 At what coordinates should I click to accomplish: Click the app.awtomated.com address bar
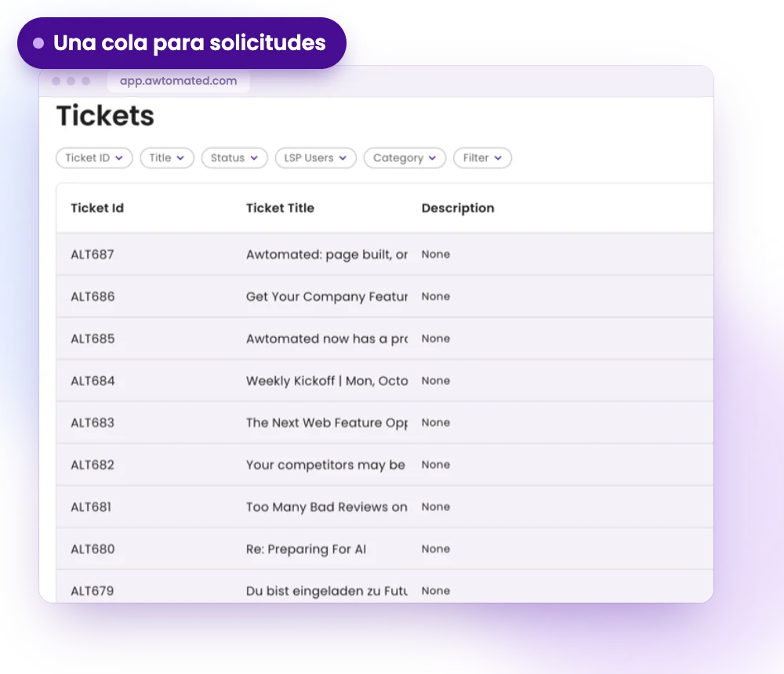point(179,81)
